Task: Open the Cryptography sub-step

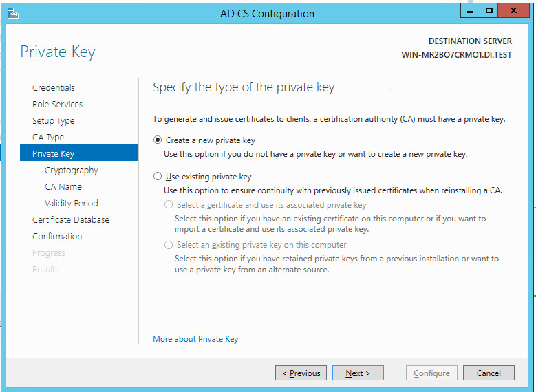Action: coord(72,171)
